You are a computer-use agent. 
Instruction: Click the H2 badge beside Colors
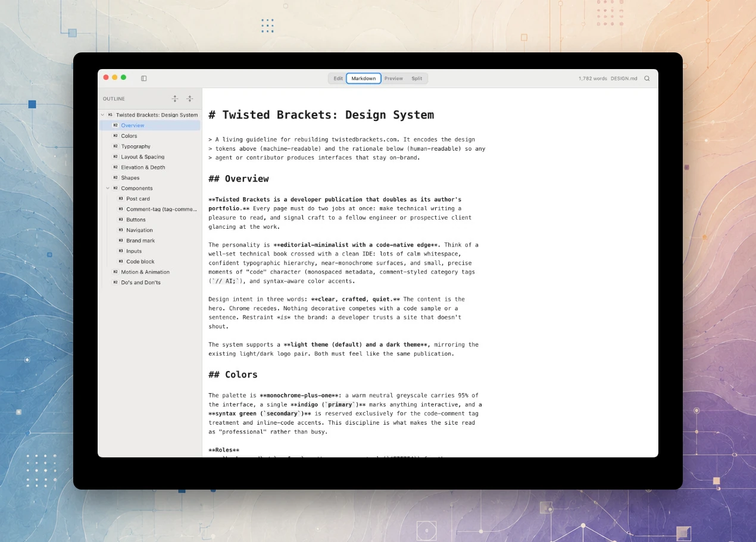pyautogui.click(x=115, y=136)
